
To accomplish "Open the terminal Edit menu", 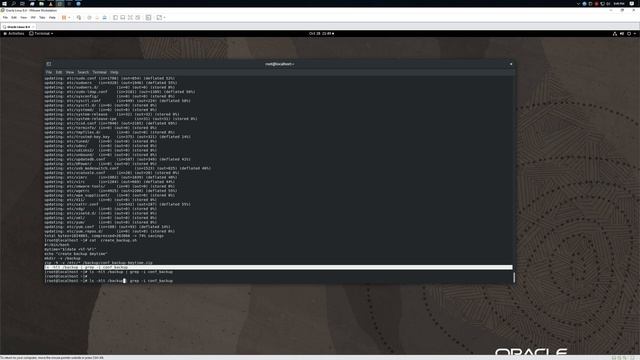I will pos(59,72).
